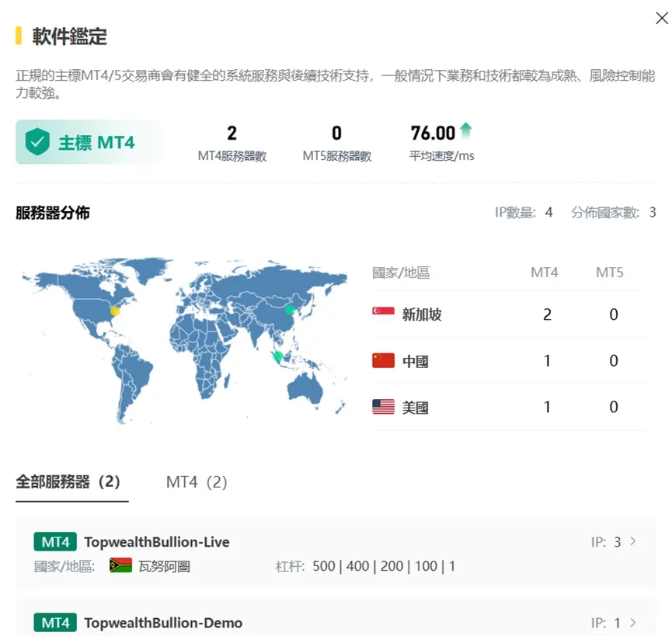Click the Singapore flag icon
Screen dimensions: 672x636
coord(383,315)
